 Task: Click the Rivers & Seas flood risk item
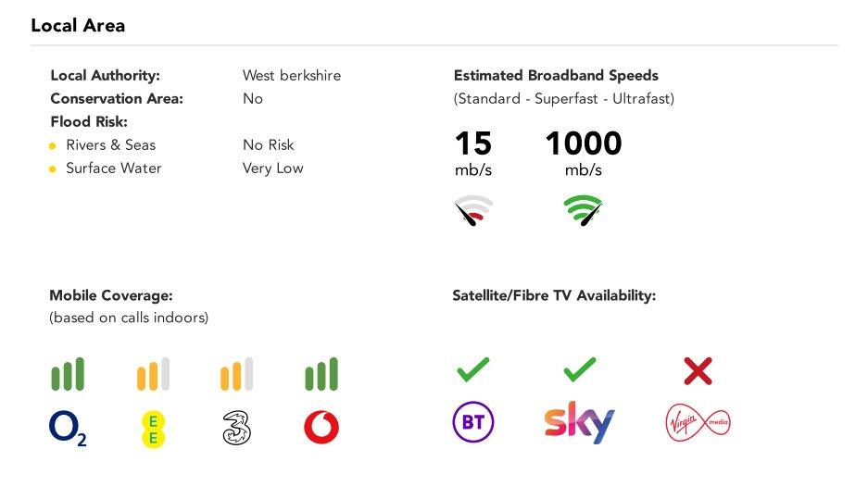110,145
